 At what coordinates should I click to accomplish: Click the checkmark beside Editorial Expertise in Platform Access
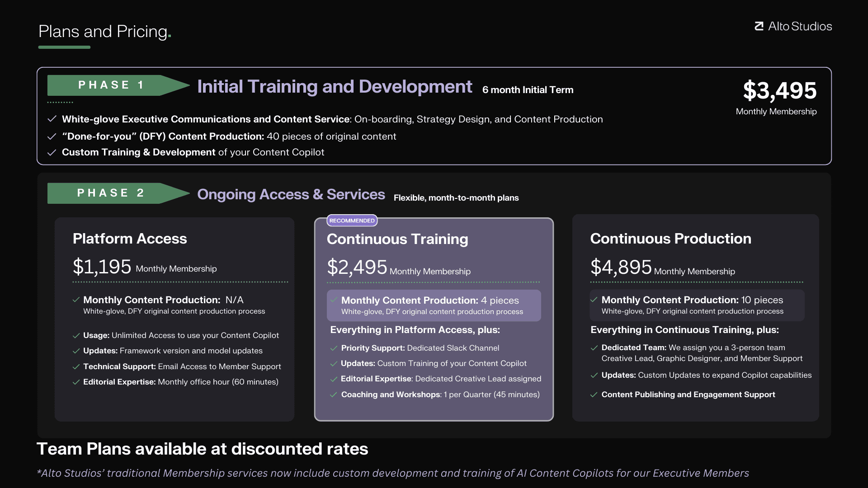click(x=75, y=382)
